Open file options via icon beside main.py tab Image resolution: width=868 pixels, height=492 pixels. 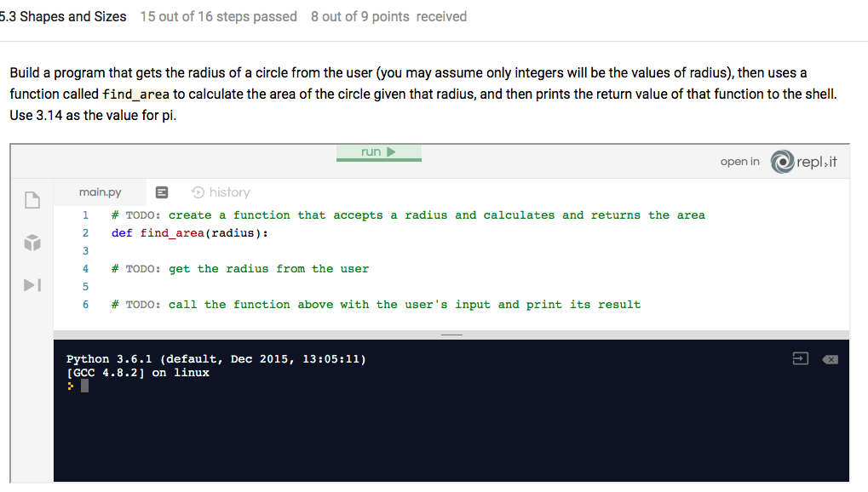[x=161, y=192]
